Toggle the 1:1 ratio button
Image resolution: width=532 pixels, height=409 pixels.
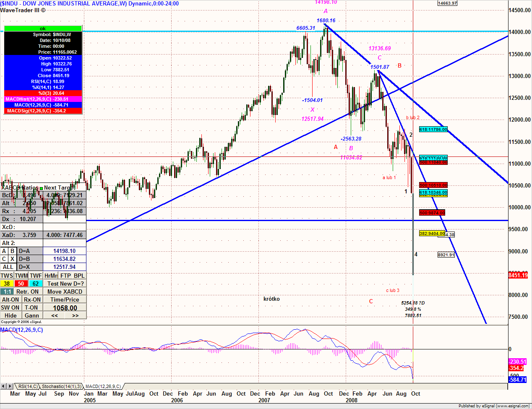(x=7, y=292)
